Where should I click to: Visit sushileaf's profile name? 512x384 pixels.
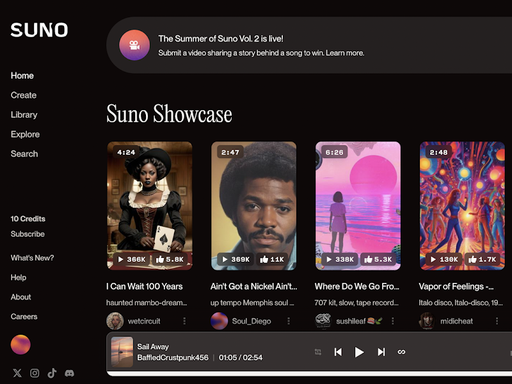click(x=359, y=321)
